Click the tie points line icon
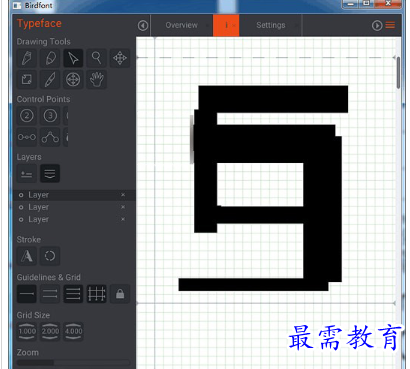The width and height of the screenshot is (410, 369). 27,137
